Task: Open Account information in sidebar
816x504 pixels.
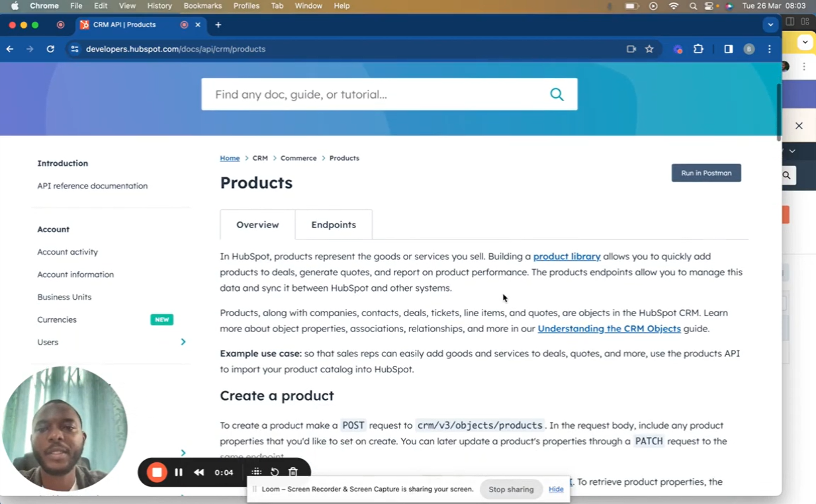Action: pyautogui.click(x=75, y=274)
